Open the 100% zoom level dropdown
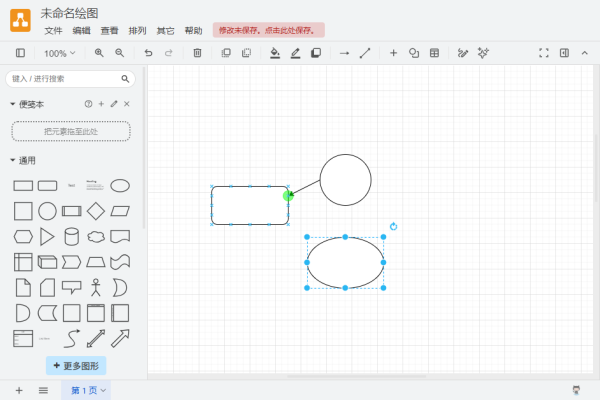Viewport: 600px width, 400px height. 59,53
